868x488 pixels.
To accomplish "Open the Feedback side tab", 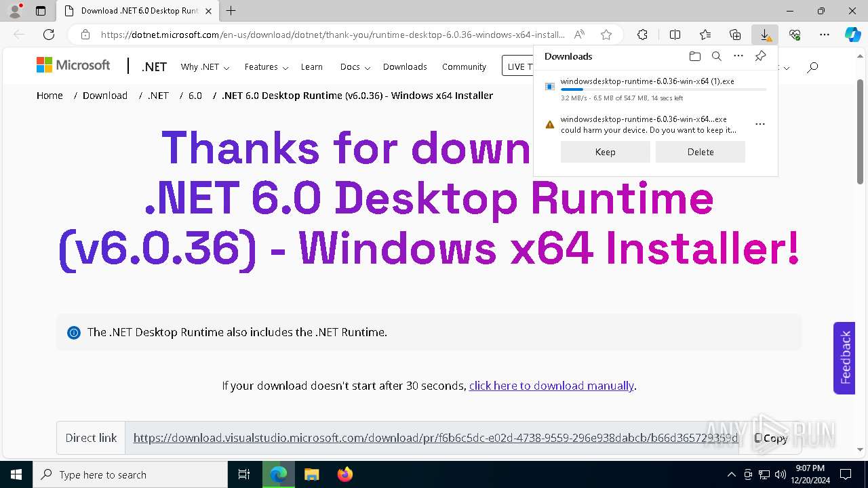I will 844,358.
